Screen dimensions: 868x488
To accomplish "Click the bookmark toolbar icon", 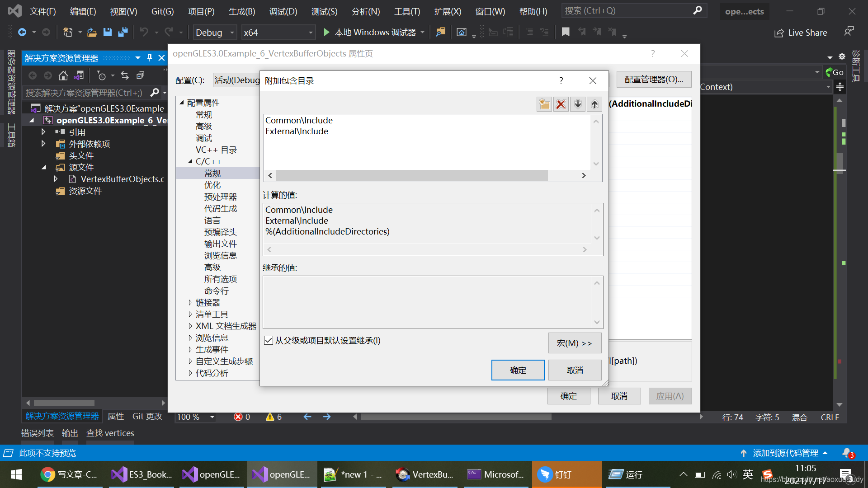I will tap(566, 32).
